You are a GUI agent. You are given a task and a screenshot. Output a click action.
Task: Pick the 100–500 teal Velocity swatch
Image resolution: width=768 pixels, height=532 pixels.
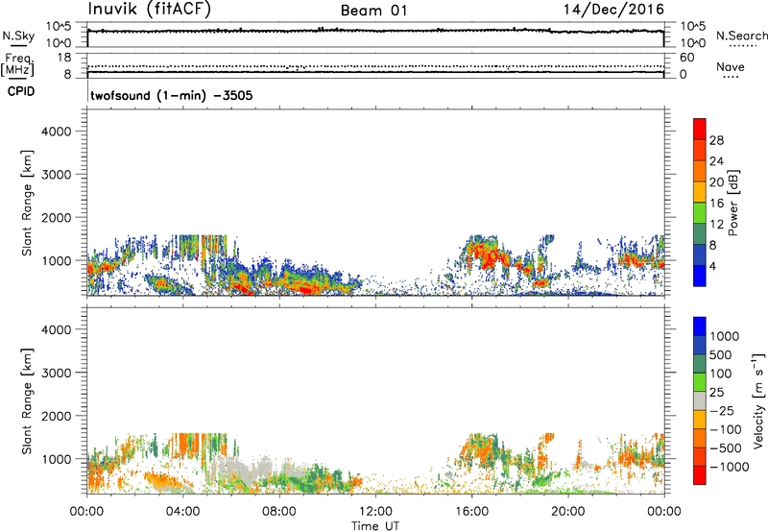(x=700, y=364)
